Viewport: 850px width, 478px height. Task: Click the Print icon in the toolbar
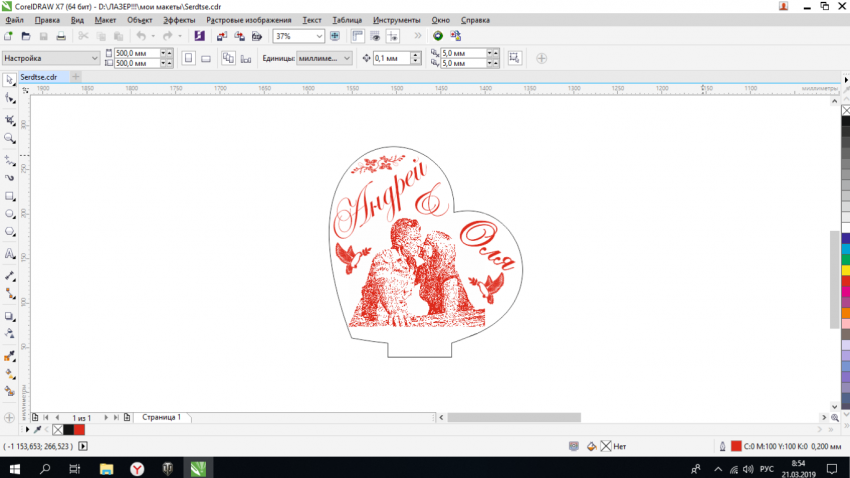pos(60,36)
